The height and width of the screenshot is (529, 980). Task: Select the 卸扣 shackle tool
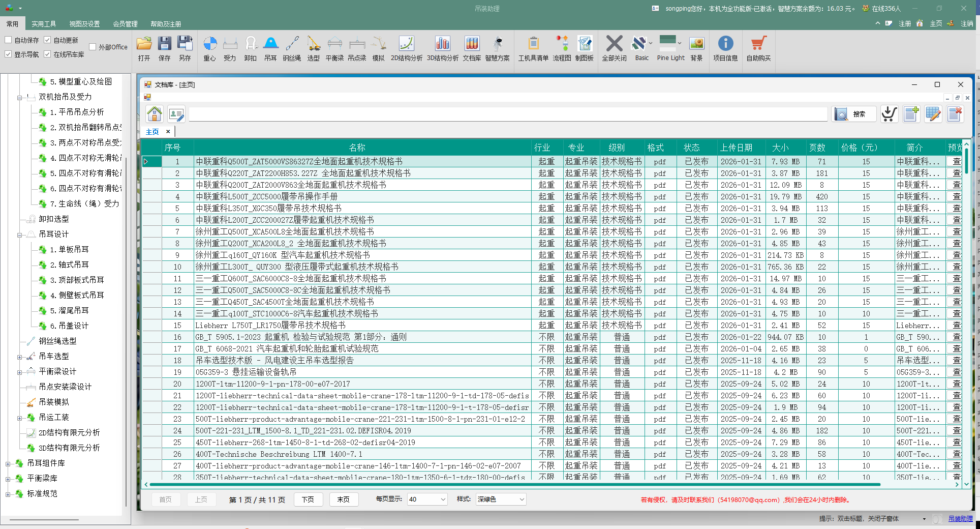[x=250, y=49]
